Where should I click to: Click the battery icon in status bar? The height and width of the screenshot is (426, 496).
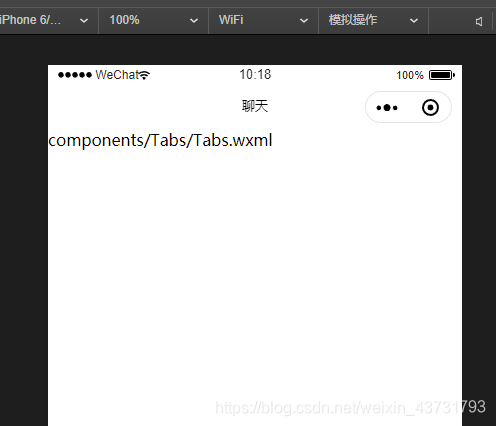(x=442, y=75)
